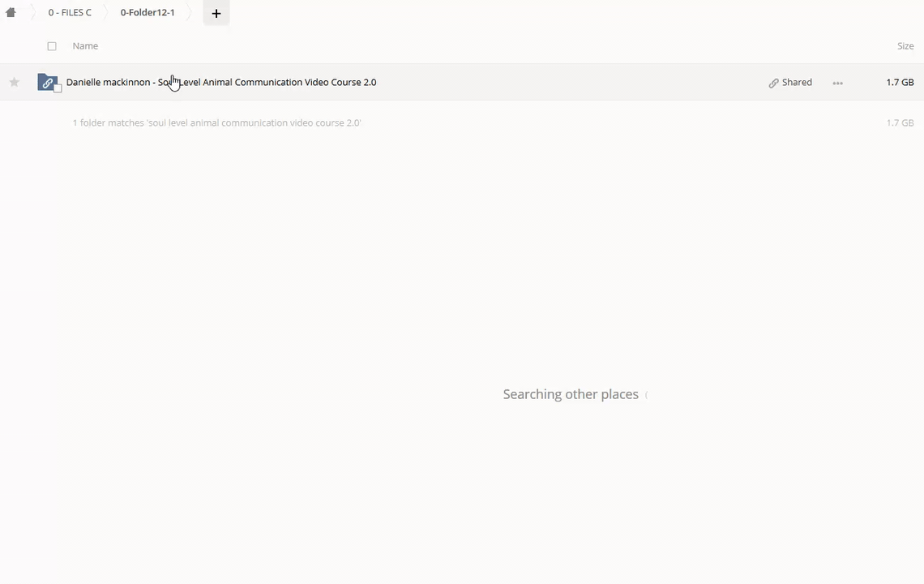Click the Searching other places message

point(570,394)
